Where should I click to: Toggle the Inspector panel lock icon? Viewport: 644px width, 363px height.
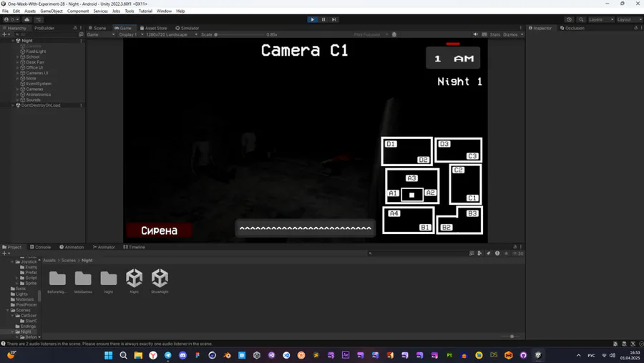636,28
